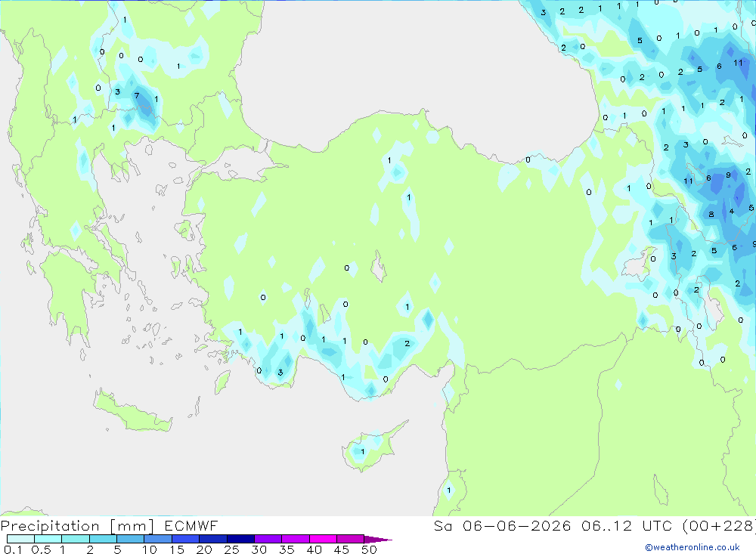756x554 pixels.
Task: Select the 0.5–1 mm legend color swatch
Action: 48,539
